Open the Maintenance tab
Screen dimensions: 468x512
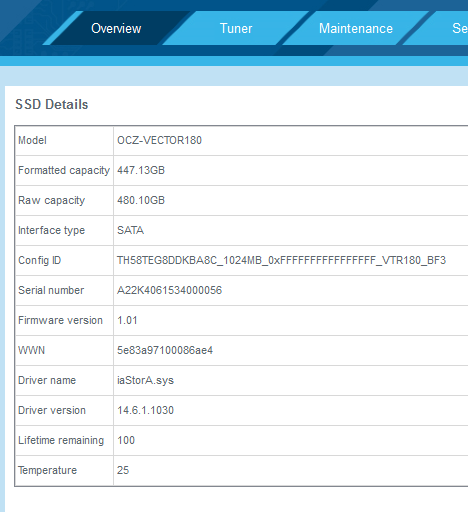(x=356, y=28)
